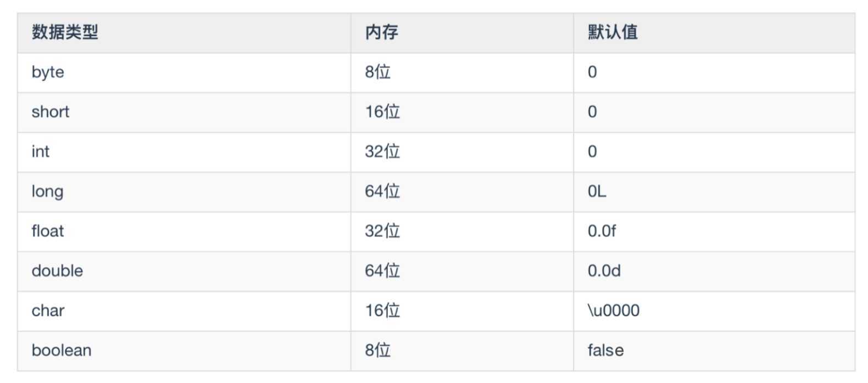Select the short data type cell

(x=51, y=112)
